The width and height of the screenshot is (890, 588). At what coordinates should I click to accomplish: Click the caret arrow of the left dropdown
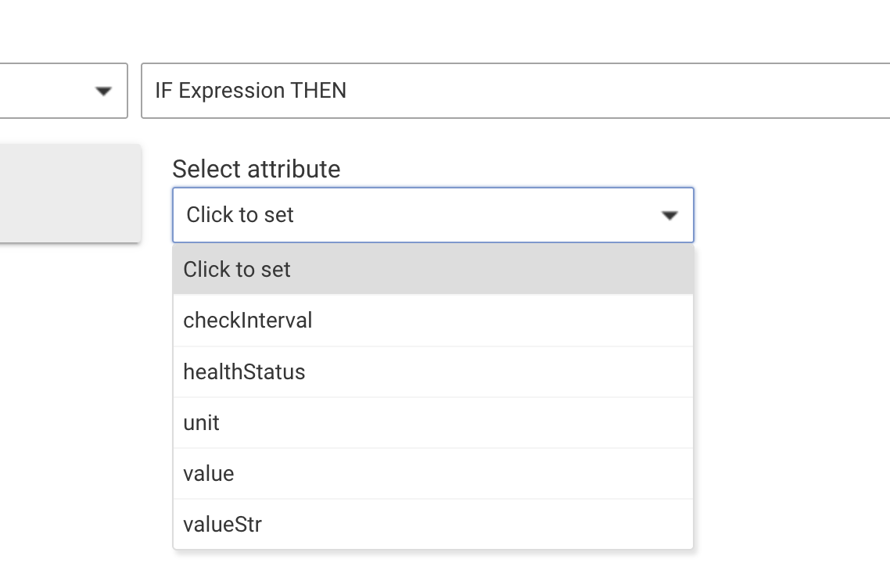(x=103, y=91)
